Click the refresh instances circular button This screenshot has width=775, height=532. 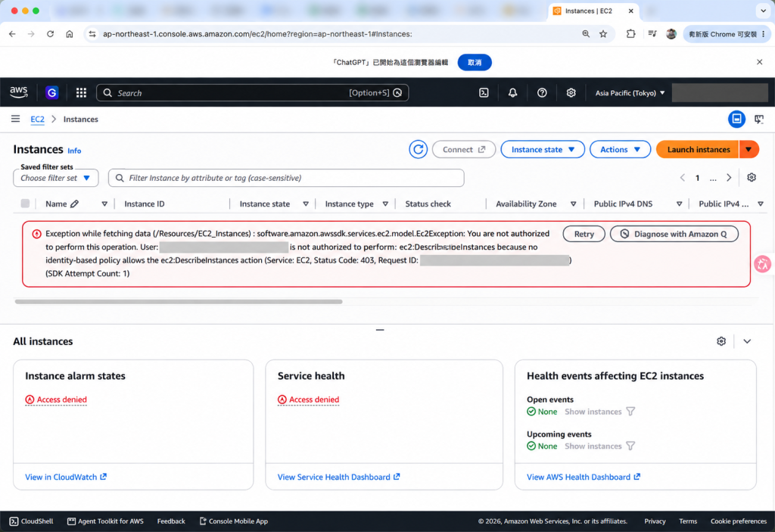pos(418,149)
